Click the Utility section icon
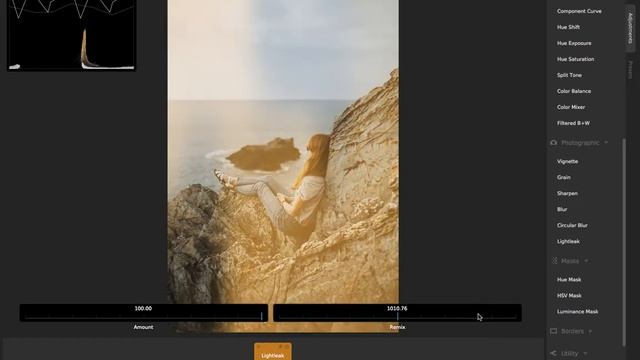This screenshot has height=360, width=640. (553, 353)
